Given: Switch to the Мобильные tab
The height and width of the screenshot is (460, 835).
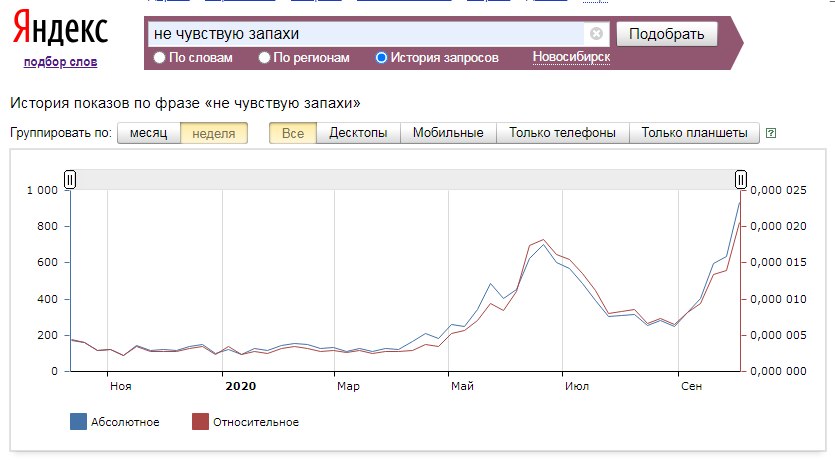Looking at the screenshot, I should (448, 133).
